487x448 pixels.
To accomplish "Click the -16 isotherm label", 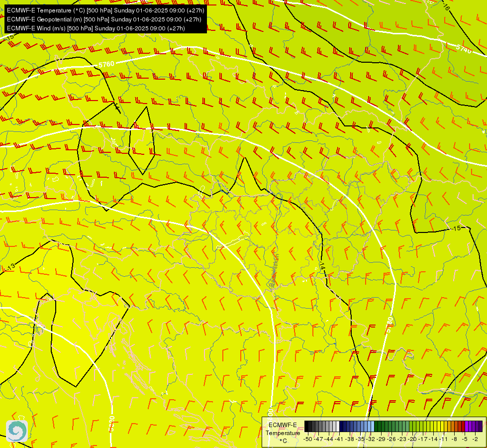I will [x=445, y=6].
